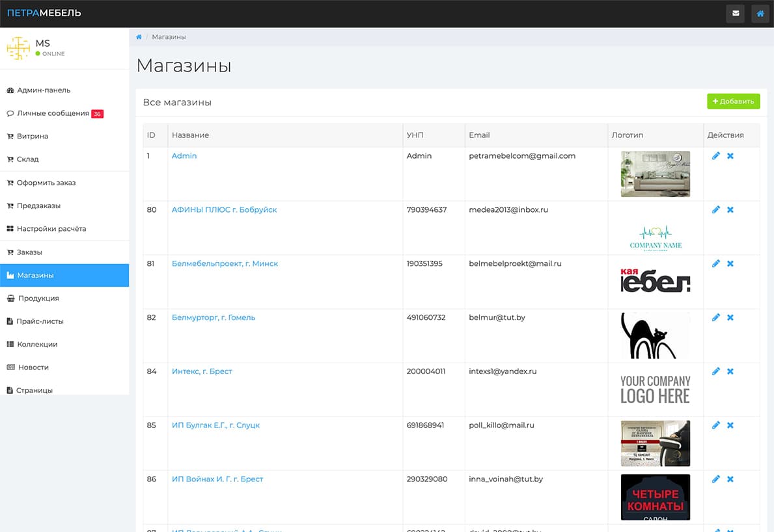Viewport: 774px width, 532px height.
Task: Open messages via the envelope icon
Action: [x=735, y=13]
